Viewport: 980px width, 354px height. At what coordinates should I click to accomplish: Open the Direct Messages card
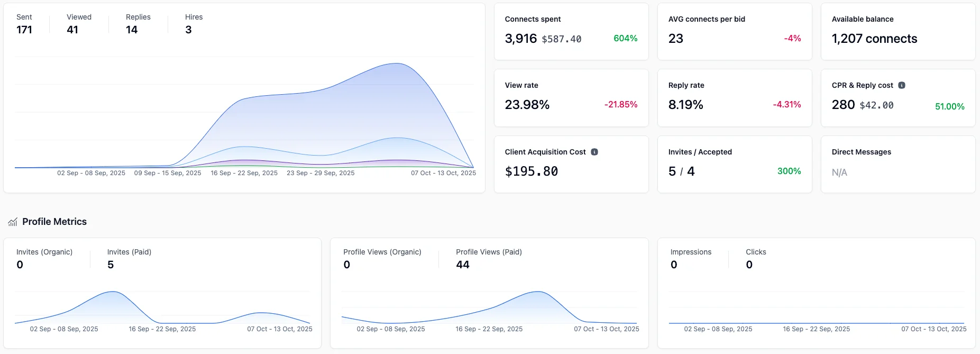(897, 164)
